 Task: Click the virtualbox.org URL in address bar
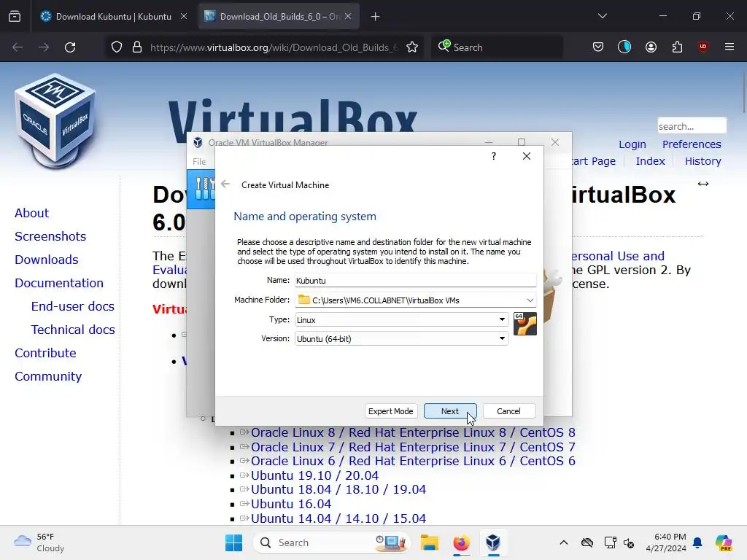274,47
